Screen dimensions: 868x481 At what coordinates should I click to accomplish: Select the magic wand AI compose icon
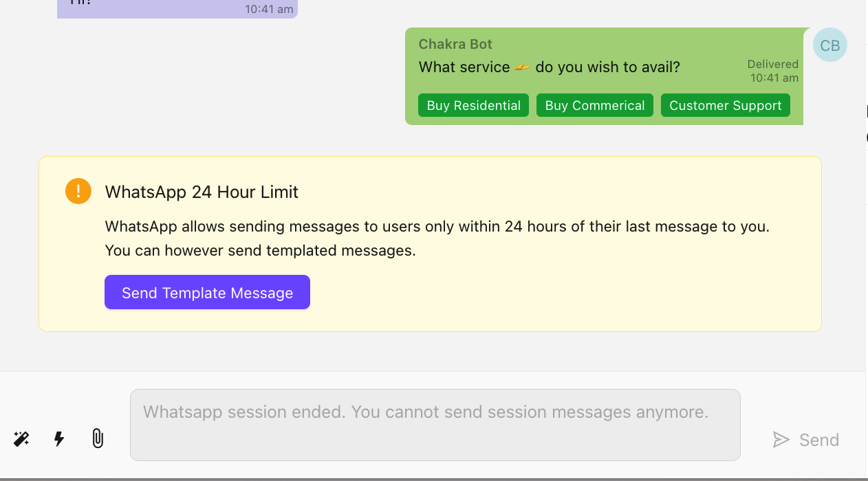click(21, 439)
